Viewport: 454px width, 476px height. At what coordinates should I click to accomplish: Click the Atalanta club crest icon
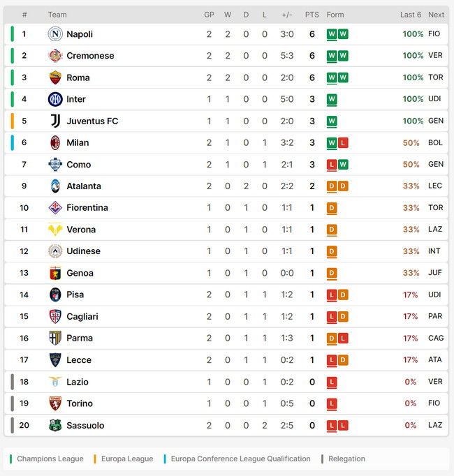[x=55, y=186]
